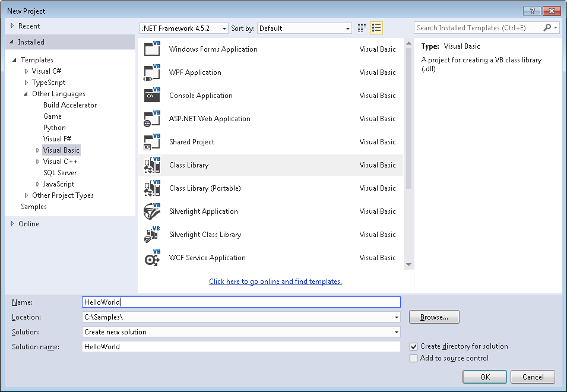Click the Class Library (Portable) template icon
The height and width of the screenshot is (392, 567).
pos(152,188)
